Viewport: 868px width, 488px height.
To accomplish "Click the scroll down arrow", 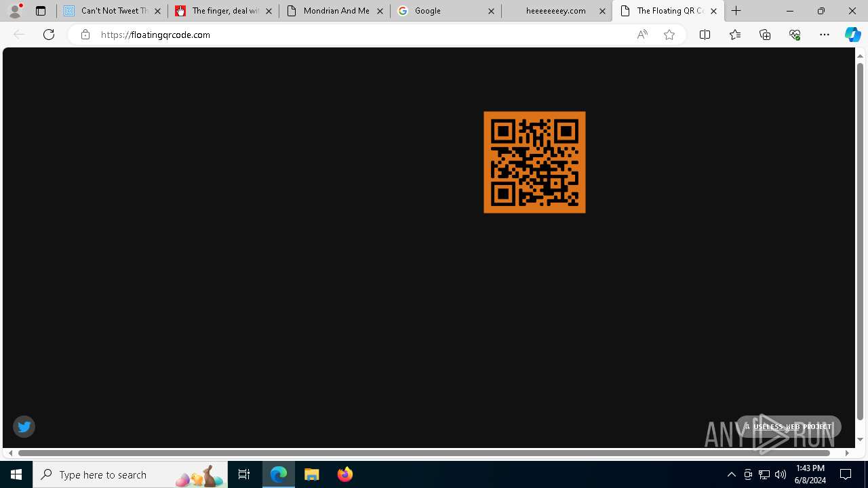I will pos(860,440).
